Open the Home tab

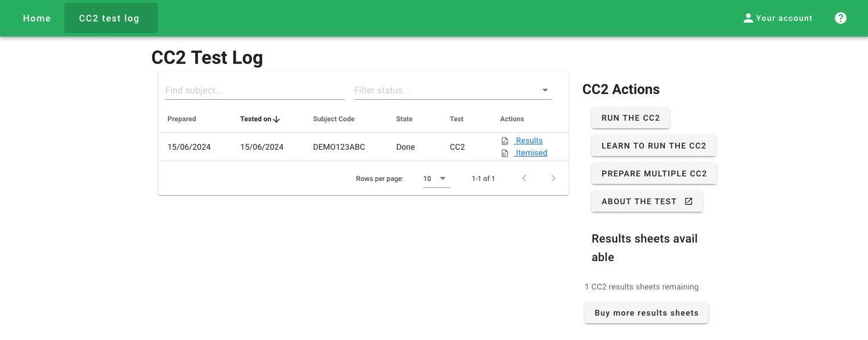pos(37,18)
